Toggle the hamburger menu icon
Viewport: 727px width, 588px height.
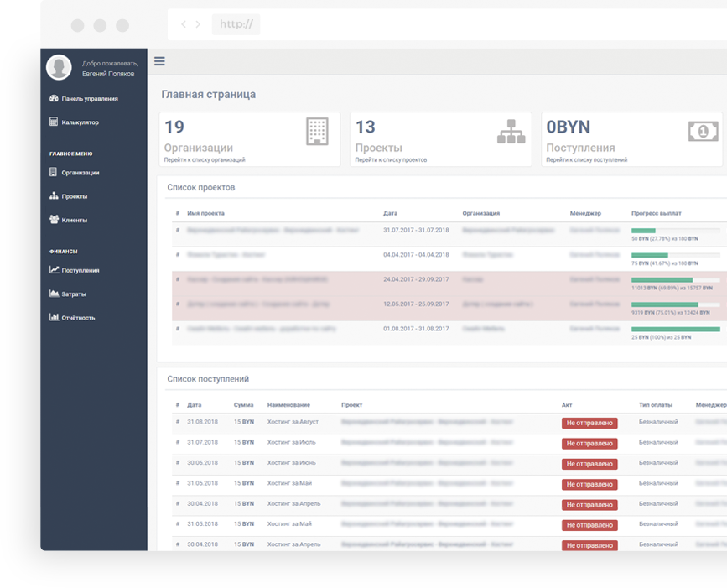(159, 61)
